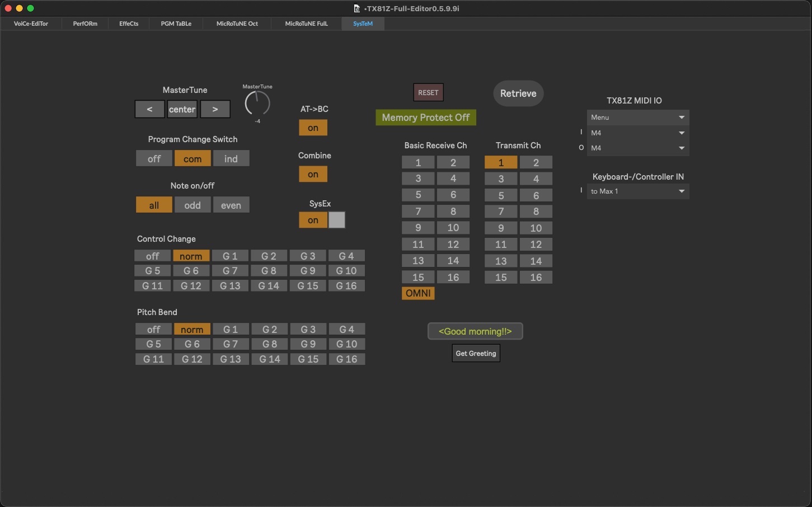Select Transmit Ch 16
Image resolution: width=812 pixels, height=507 pixels.
tap(536, 278)
